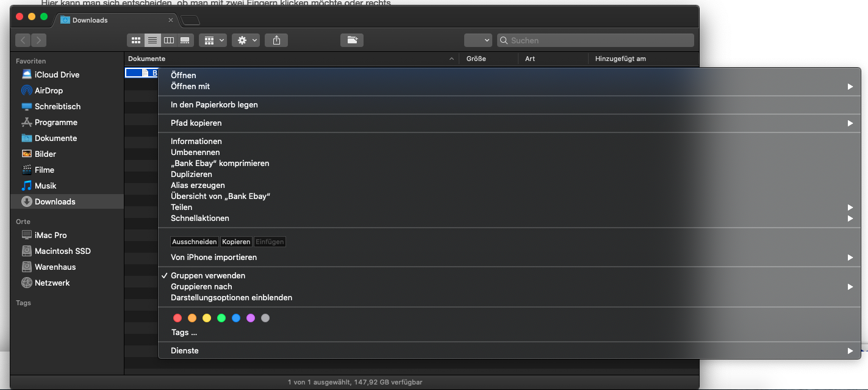Switch Finder to list view
This screenshot has height=390, width=868.
tap(152, 40)
